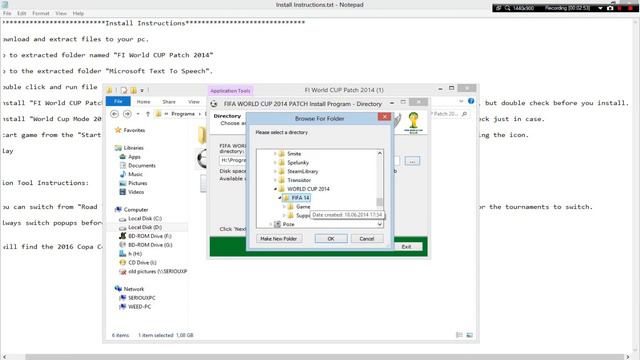Open Videos library in Explorer
Viewport: 640px width, 360px height.
[136, 192]
